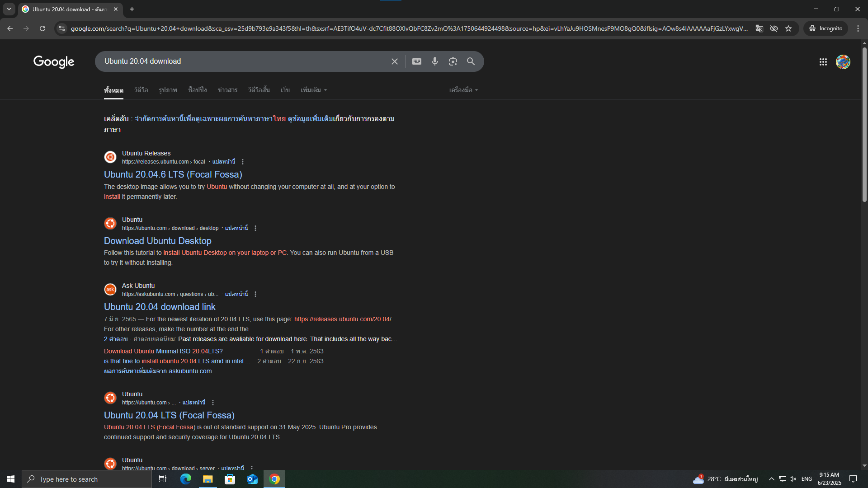868x488 pixels.
Task: Open the on-screen keyboard input tool
Action: pyautogui.click(x=417, y=61)
